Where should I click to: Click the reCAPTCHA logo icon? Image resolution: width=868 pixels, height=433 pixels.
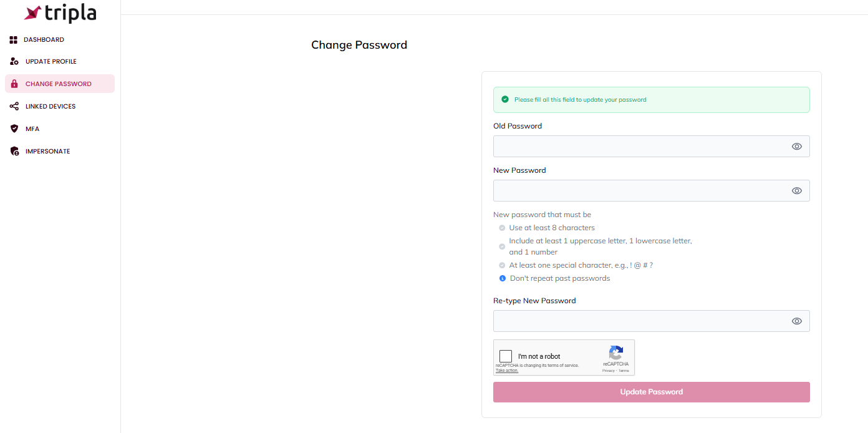615,353
